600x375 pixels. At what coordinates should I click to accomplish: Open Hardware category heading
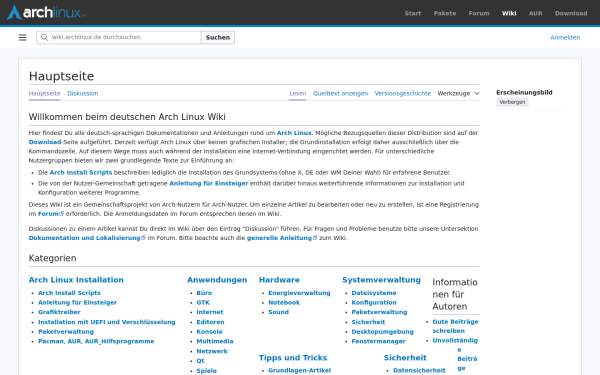[x=279, y=280]
